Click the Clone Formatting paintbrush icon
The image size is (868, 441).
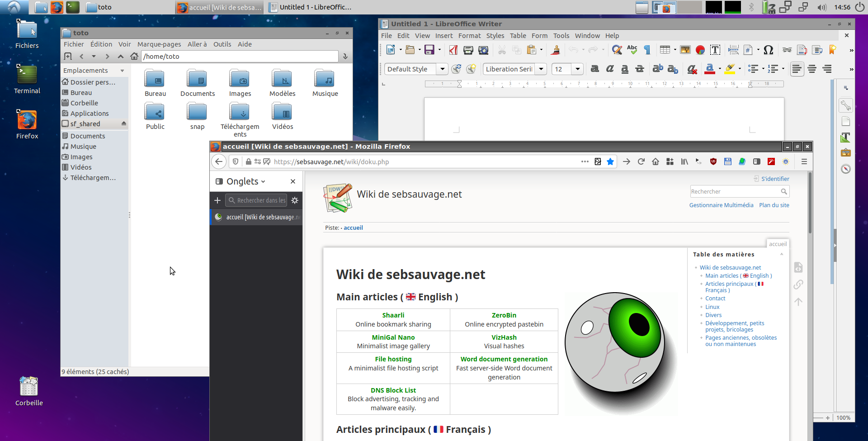click(556, 50)
